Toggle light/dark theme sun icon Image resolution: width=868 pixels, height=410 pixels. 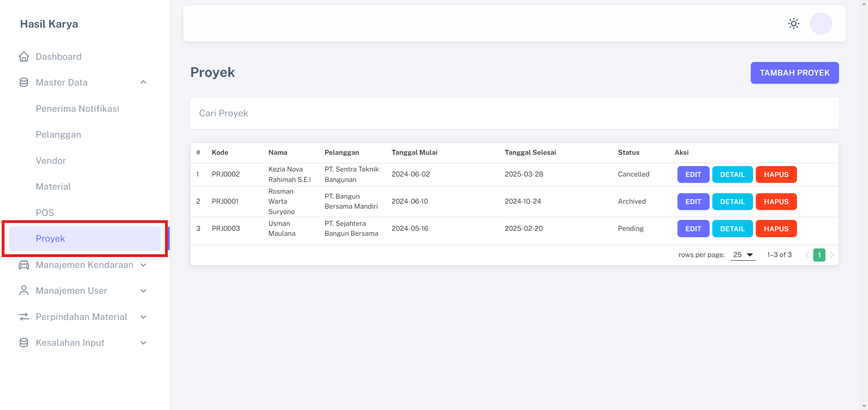pos(793,24)
